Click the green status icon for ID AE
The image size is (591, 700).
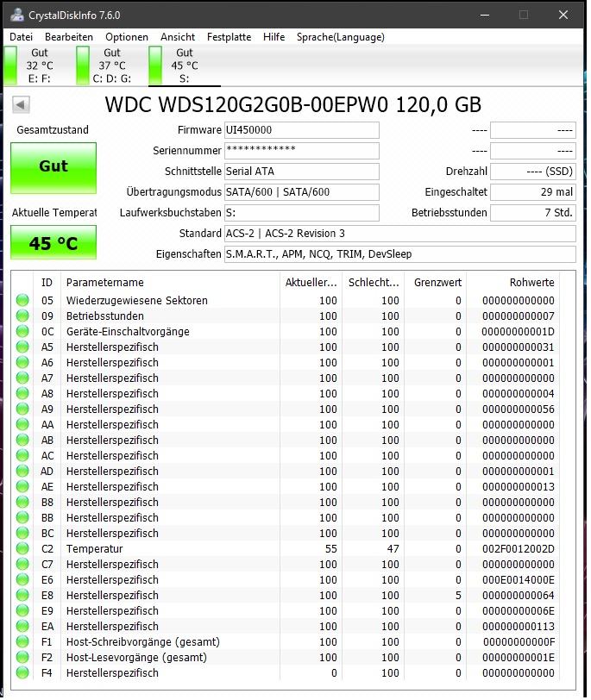[22, 486]
